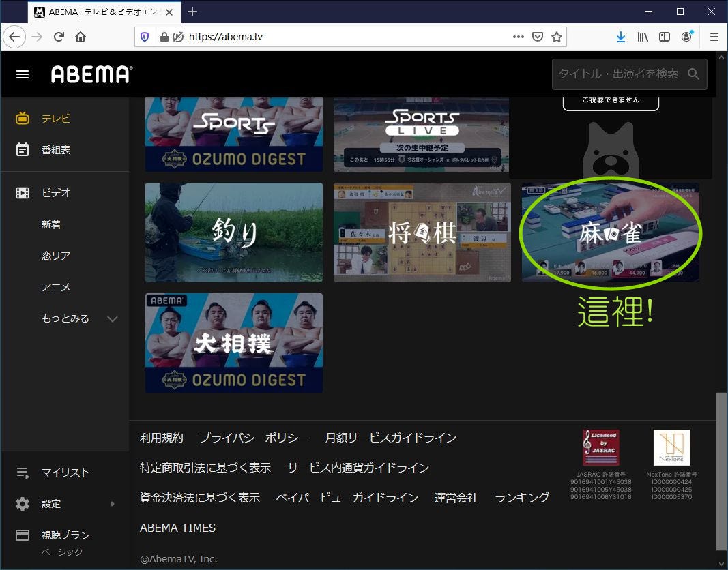Image resolution: width=728 pixels, height=570 pixels.
Task: Open ペイパービューガイドライン link
Action: tap(347, 498)
